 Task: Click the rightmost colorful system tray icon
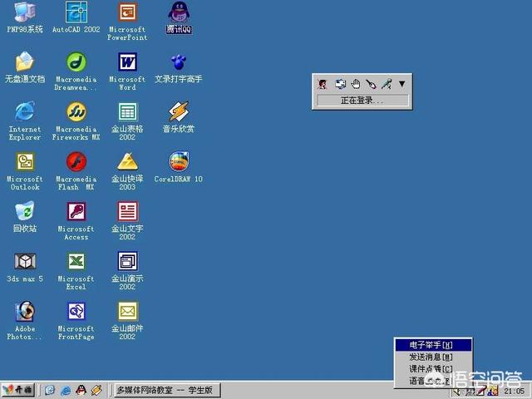[494, 392]
